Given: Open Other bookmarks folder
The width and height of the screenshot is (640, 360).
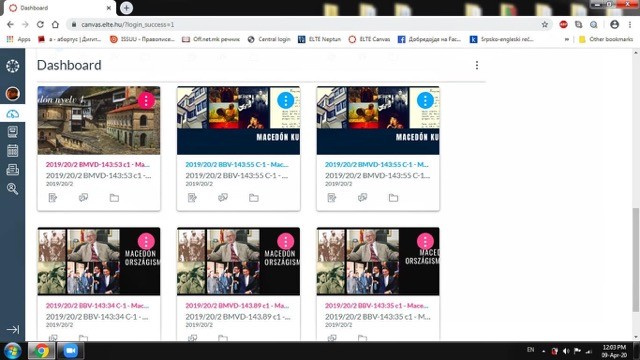Looking at the screenshot, I should click(606, 39).
